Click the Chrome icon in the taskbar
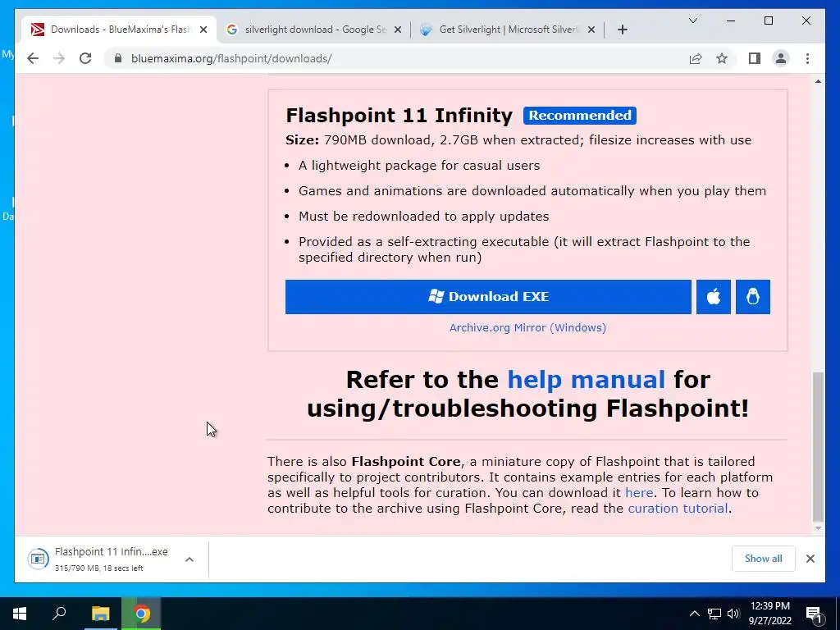The image size is (840, 630). pyautogui.click(x=142, y=614)
